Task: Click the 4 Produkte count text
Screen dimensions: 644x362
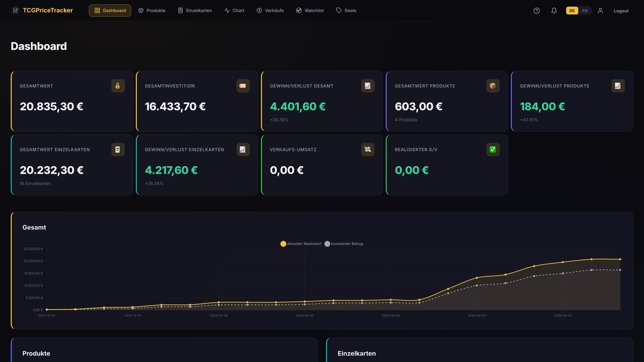Action: (406, 120)
